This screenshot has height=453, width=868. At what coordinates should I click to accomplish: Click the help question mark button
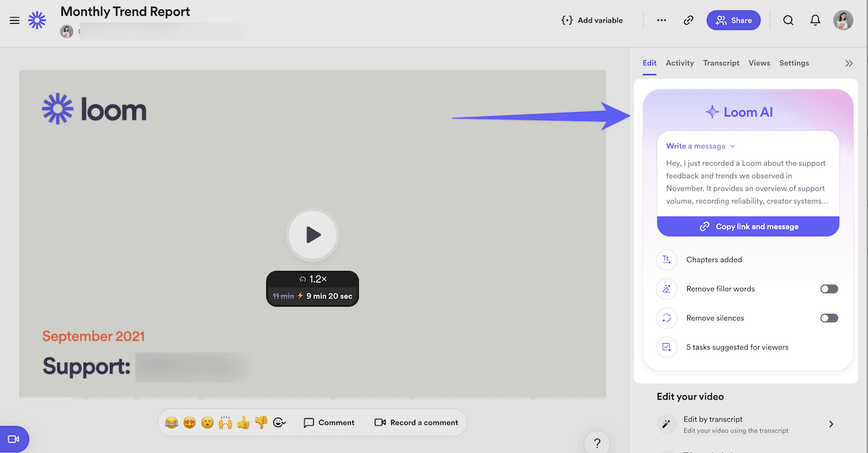tap(597, 443)
